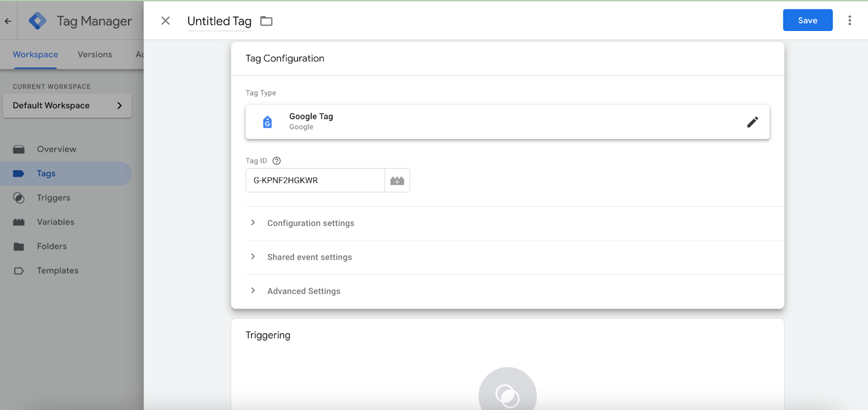
Task: Open Triggers in the sidebar
Action: pyautogui.click(x=66, y=198)
